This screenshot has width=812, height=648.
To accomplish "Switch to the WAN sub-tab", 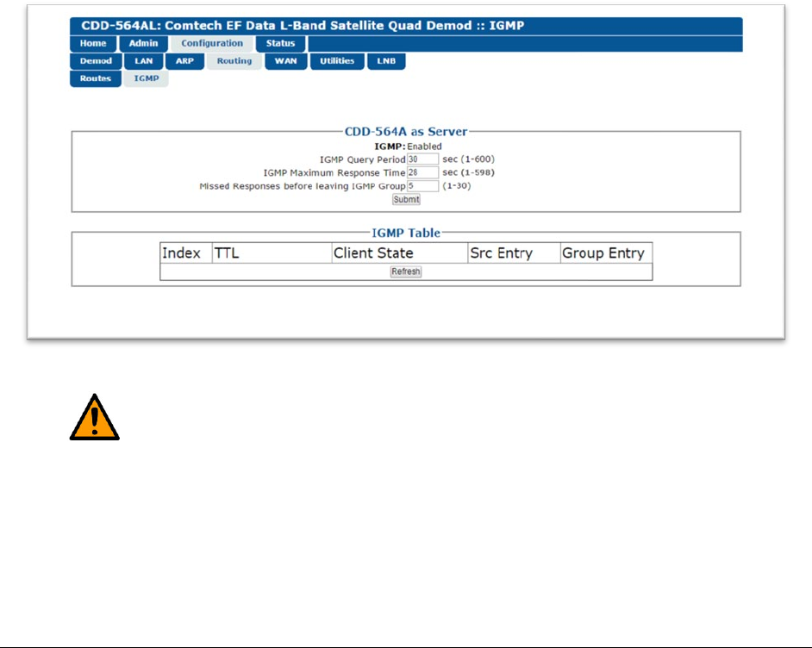I will pyautogui.click(x=284, y=61).
